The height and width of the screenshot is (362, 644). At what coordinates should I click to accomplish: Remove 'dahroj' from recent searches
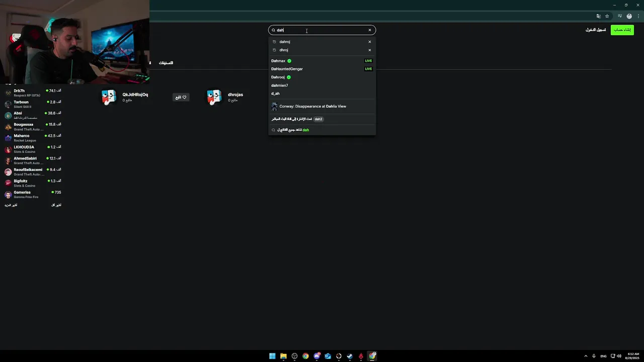[x=370, y=42]
